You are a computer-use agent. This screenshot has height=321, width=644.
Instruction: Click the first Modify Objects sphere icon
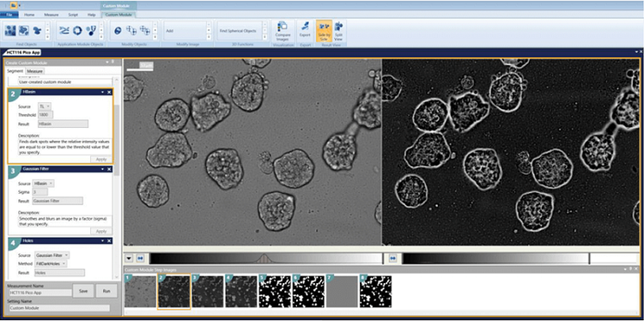tap(118, 30)
